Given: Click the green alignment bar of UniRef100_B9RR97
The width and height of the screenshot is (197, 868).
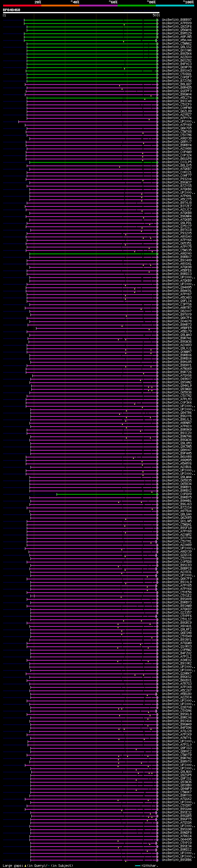Looking at the screenshot, I should pos(91,20).
